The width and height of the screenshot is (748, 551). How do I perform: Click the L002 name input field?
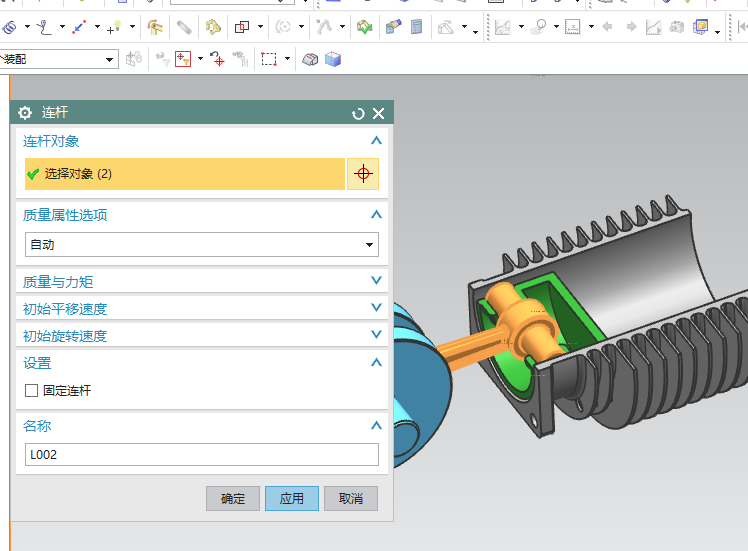[202, 455]
